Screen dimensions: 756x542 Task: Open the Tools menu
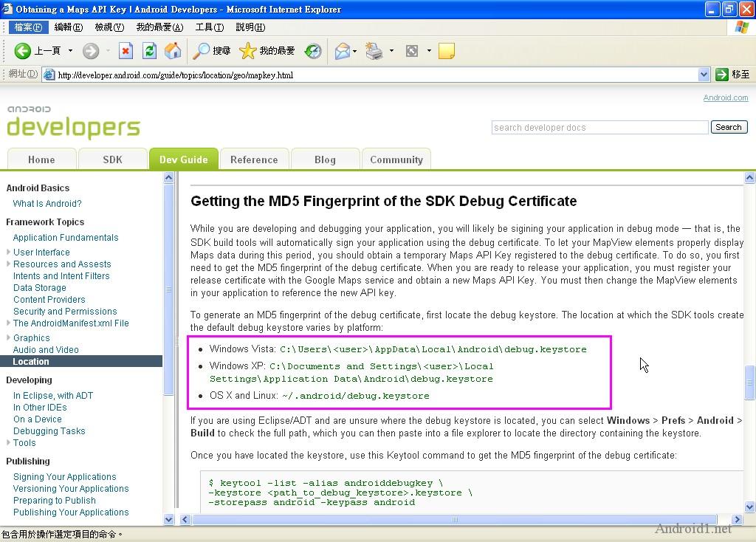tap(209, 27)
